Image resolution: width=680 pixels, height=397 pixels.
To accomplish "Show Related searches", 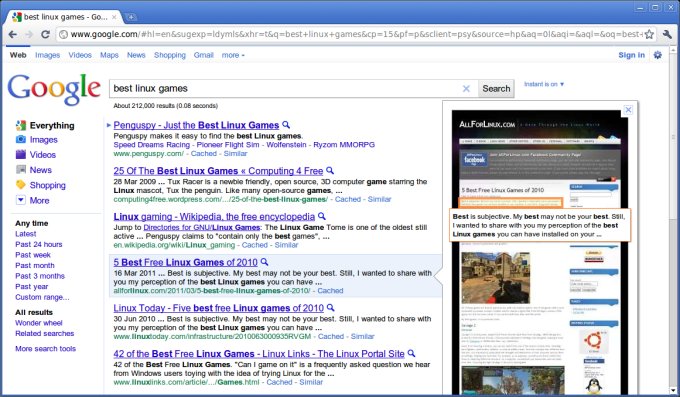I will tap(45, 333).
